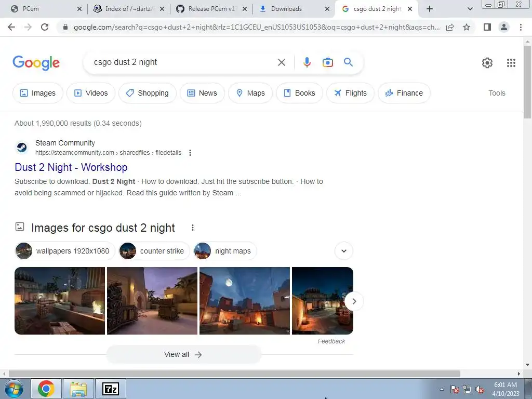Switch to the Release PCem tab
532x399 pixels.
coord(211,9)
